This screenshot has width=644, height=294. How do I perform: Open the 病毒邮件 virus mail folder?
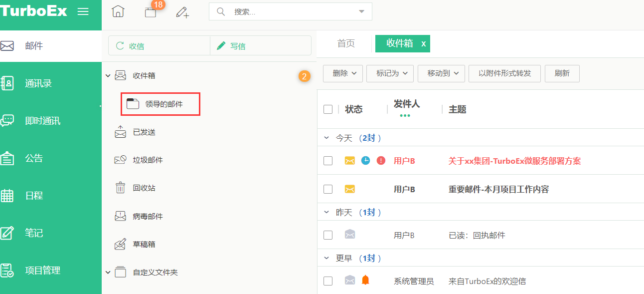coord(148,217)
